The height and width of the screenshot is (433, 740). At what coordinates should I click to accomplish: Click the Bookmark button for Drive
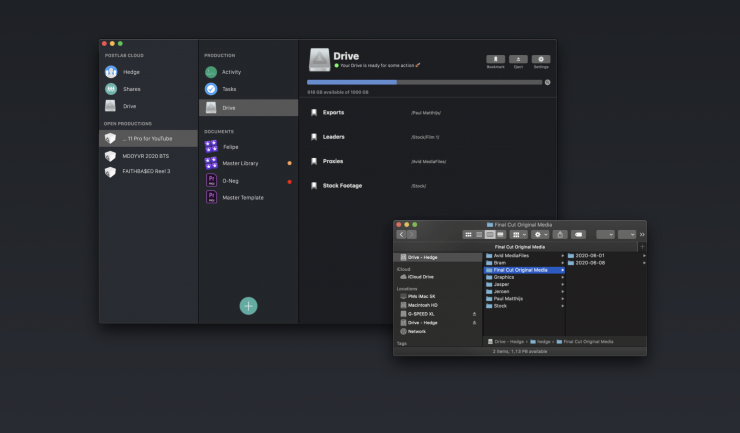point(495,60)
